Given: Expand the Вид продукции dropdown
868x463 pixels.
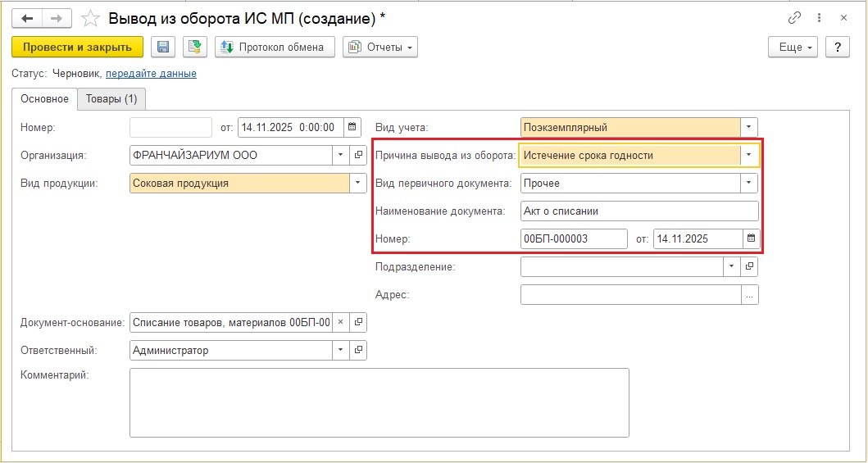Looking at the screenshot, I should (x=357, y=183).
